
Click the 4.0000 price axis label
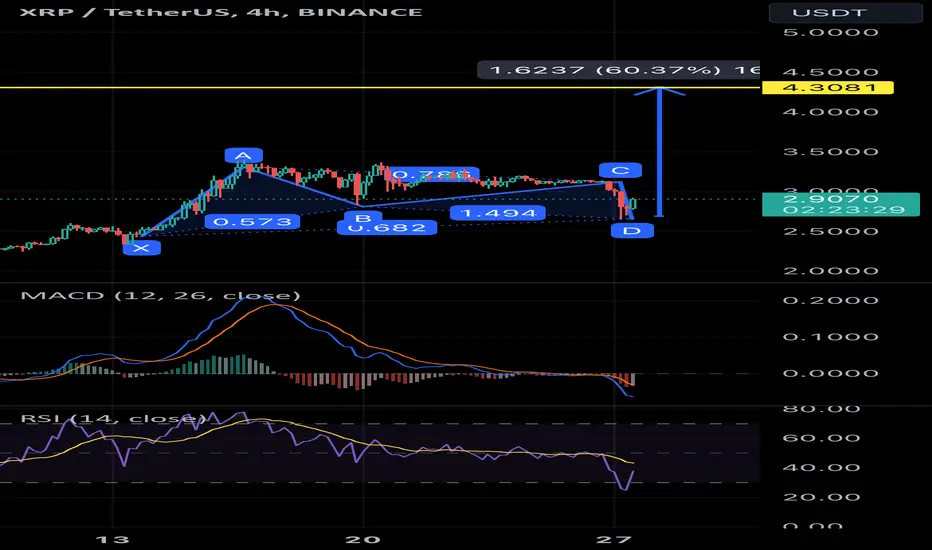pos(830,112)
